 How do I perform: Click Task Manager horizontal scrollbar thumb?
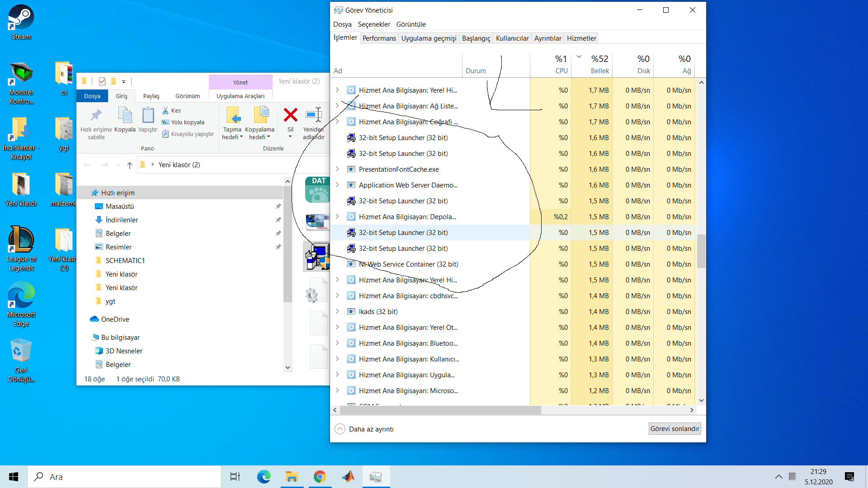(440, 410)
